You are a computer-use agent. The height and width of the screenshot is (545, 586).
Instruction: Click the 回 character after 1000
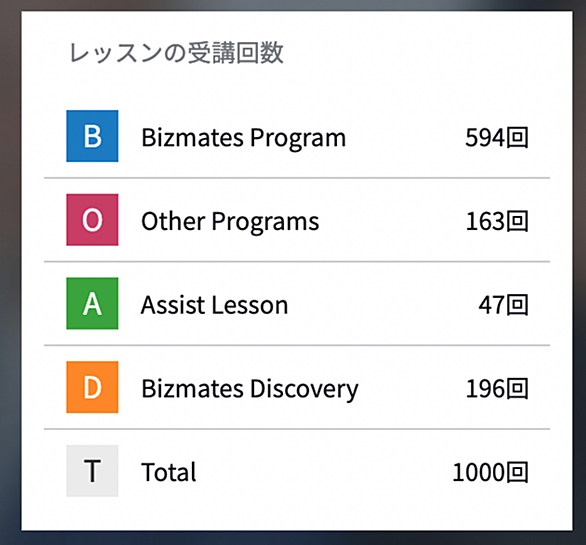point(518,472)
